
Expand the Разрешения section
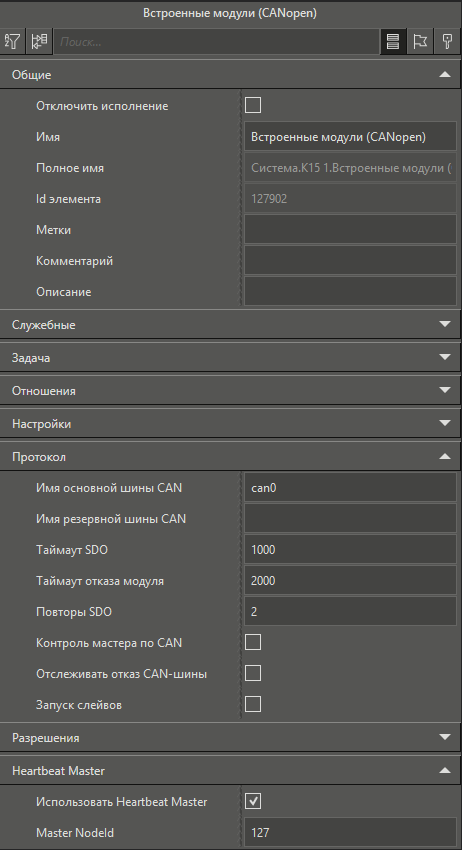click(x=231, y=737)
